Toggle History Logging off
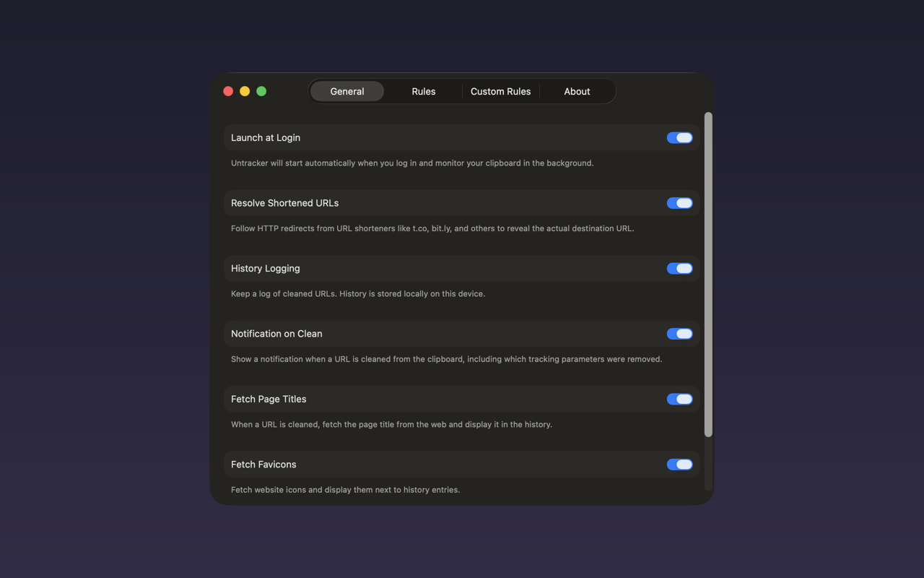Viewport: 924px width, 578px height. [x=679, y=268]
